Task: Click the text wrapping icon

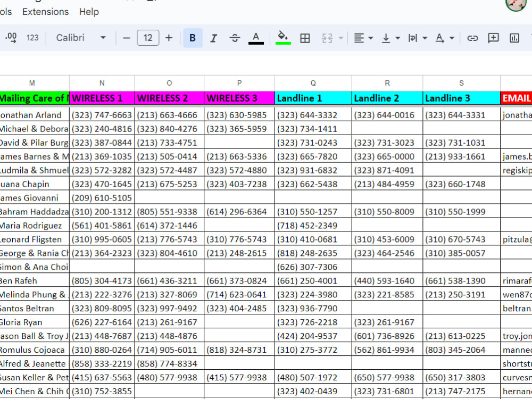Action: tap(413, 38)
